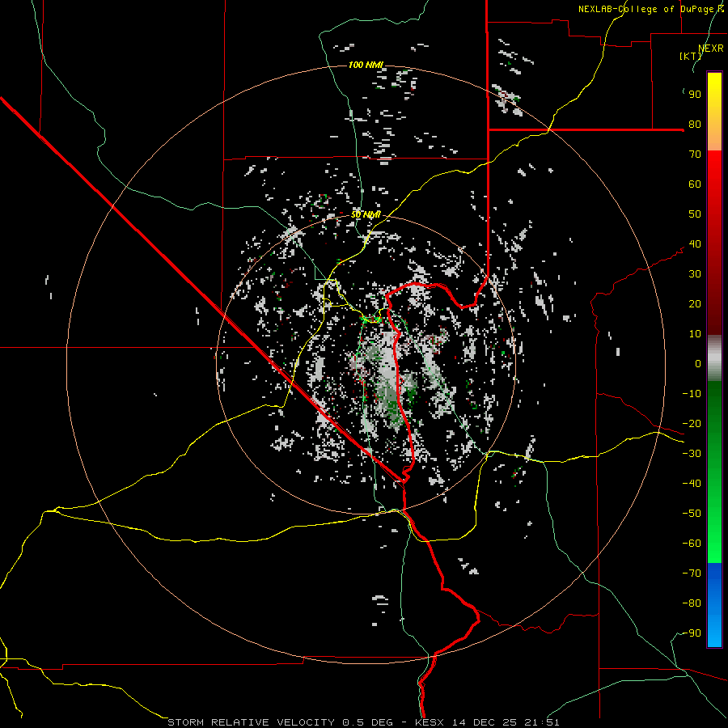
Task: Click the KT units label above color scale
Action: [x=691, y=56]
